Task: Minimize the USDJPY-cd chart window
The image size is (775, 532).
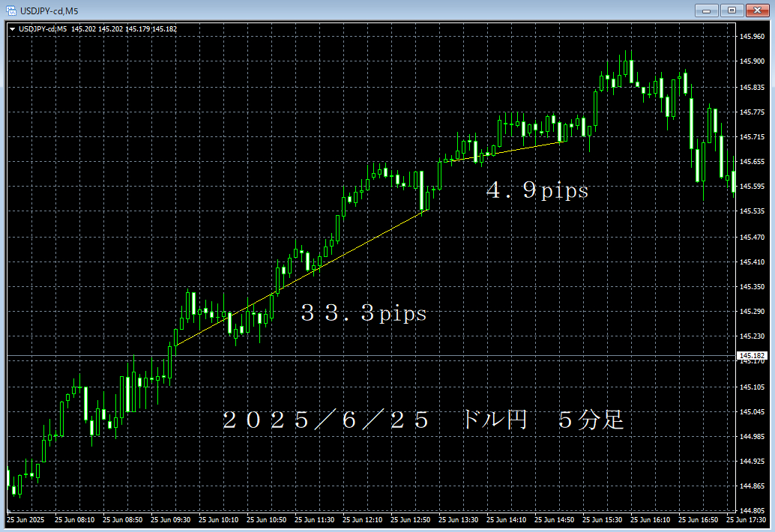Action: click(x=705, y=10)
